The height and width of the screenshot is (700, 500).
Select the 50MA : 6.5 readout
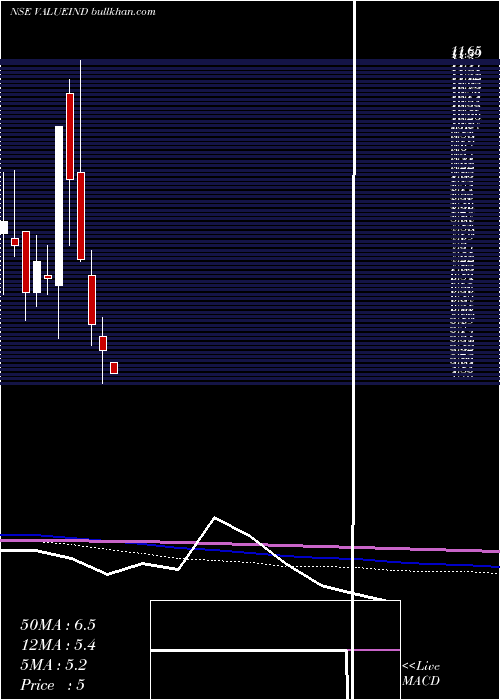pyautogui.click(x=58, y=625)
